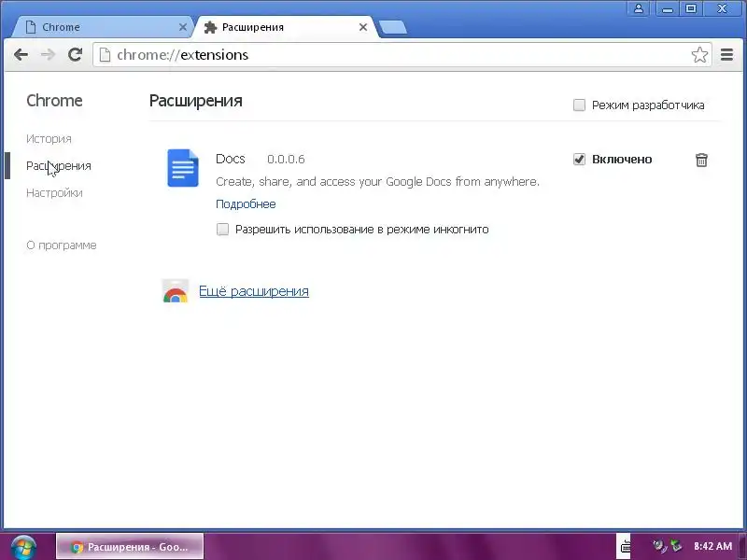
Task: Click the Docs extension description text
Action: coord(378,181)
